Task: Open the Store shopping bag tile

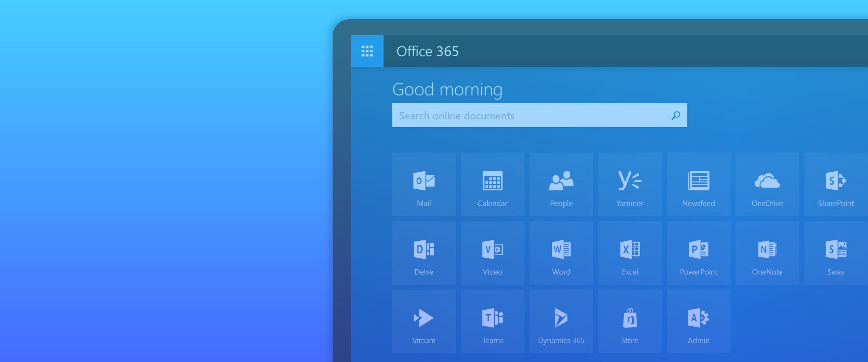Action: point(630,321)
